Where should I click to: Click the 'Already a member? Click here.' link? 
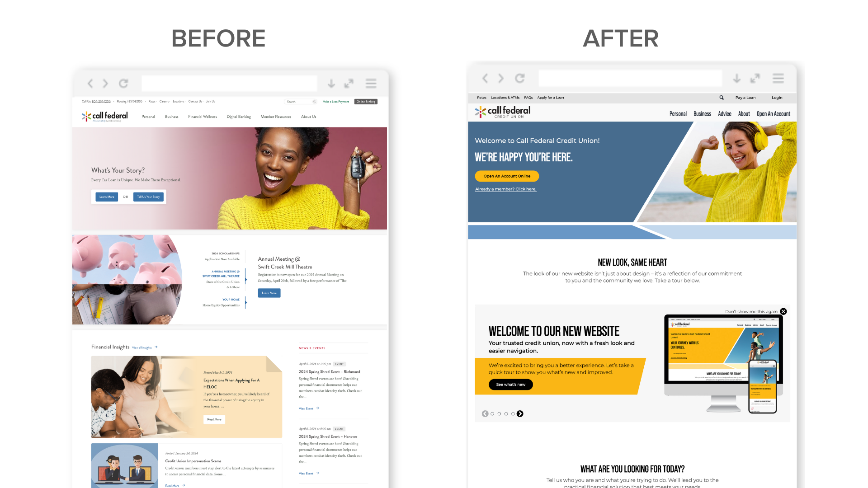point(505,189)
